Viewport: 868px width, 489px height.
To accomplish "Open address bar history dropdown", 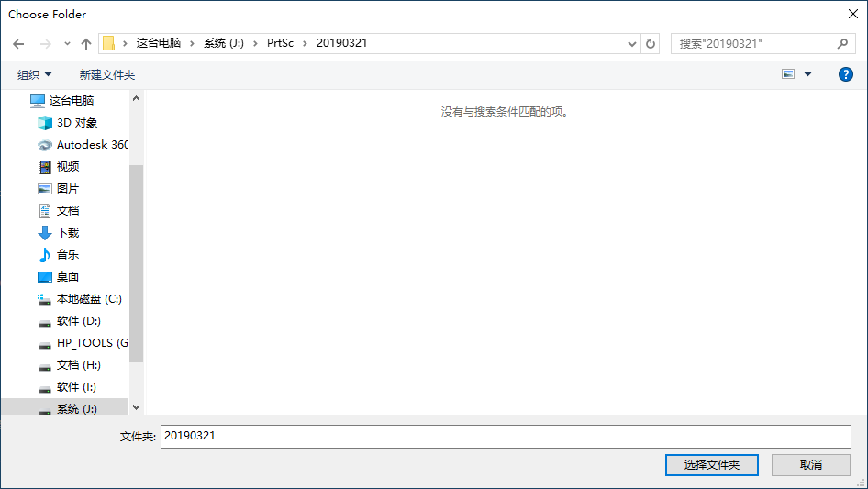I will 631,44.
